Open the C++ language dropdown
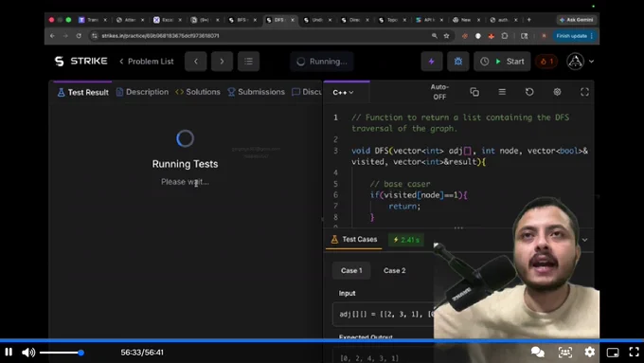644x363 pixels. click(343, 93)
